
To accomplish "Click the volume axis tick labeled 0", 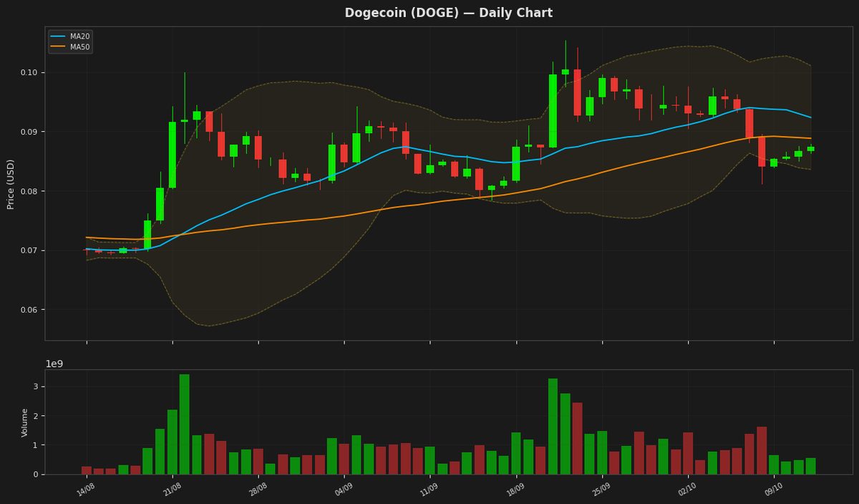I will point(36,475).
